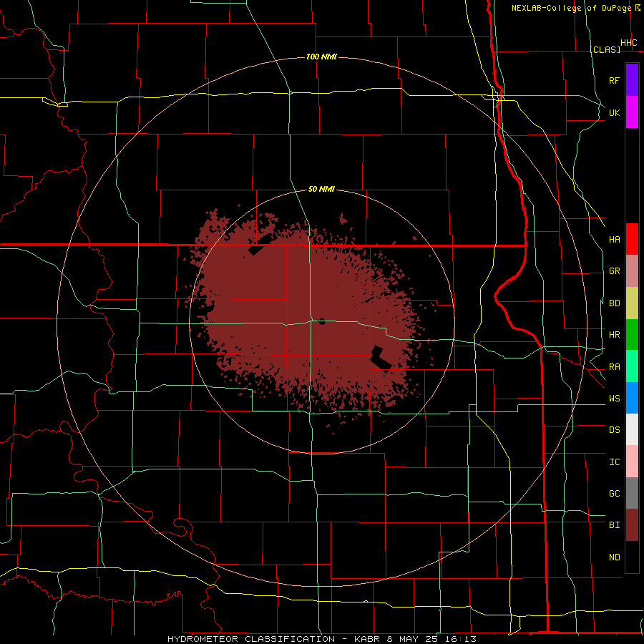The height and width of the screenshot is (644, 644).
Task: Click the HHC product code label
Action: click(x=628, y=43)
